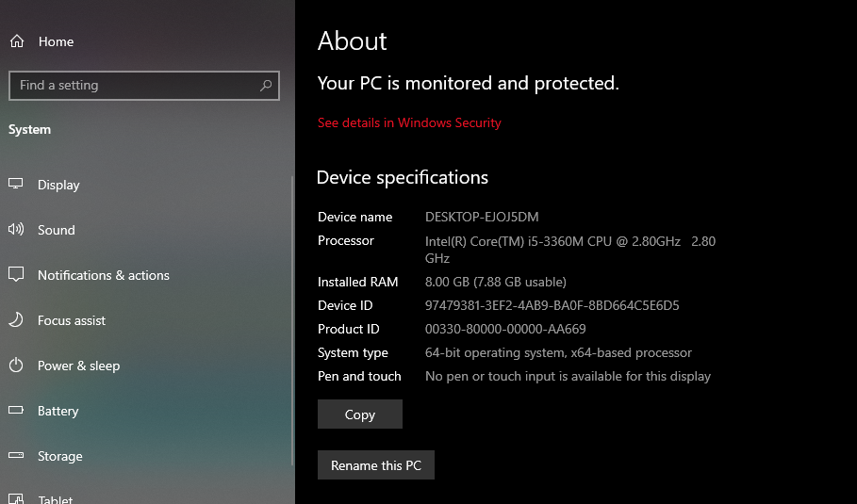The height and width of the screenshot is (504, 857).
Task: Click the Device ID label
Action: pyautogui.click(x=345, y=305)
